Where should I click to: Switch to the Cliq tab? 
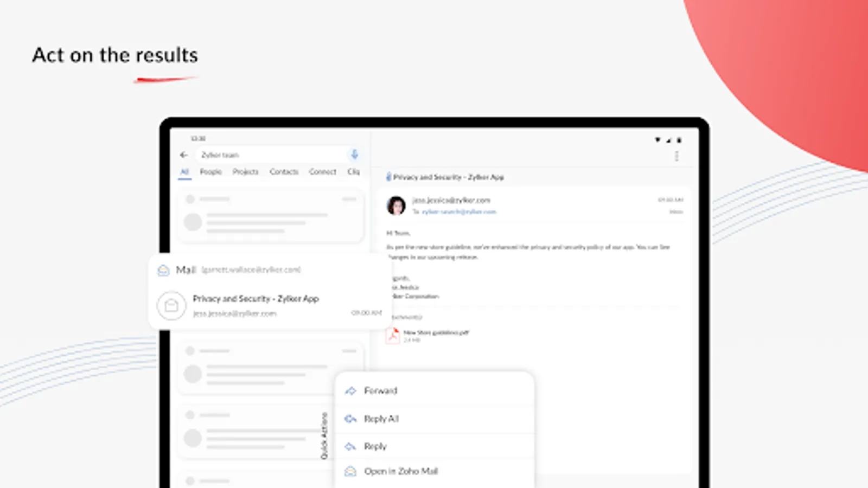click(x=354, y=172)
